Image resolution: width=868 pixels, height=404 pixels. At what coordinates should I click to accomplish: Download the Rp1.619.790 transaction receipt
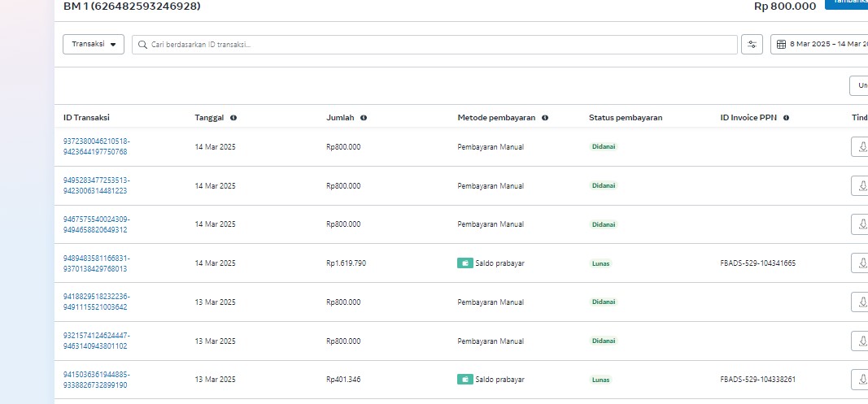[861, 263]
